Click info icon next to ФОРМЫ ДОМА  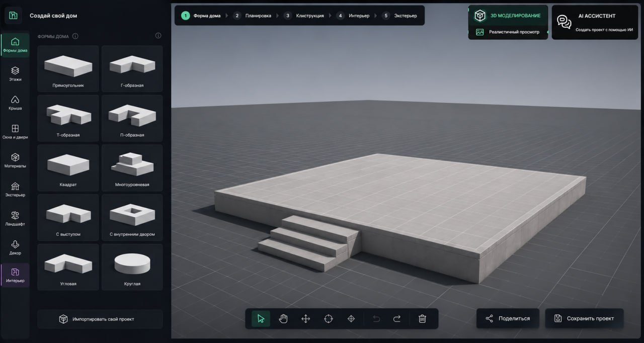click(x=75, y=36)
